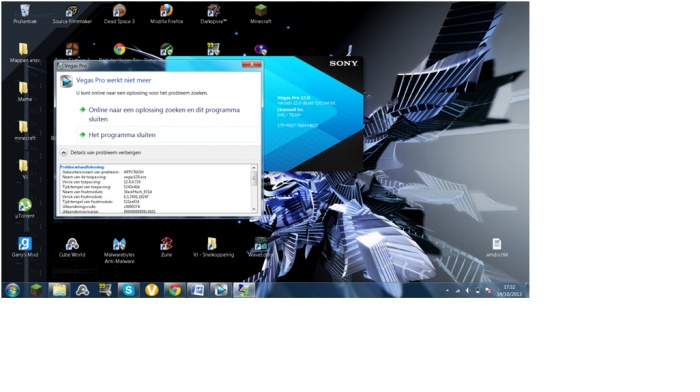Select Vegas Pro taskbar button
The height and width of the screenshot is (392, 700).
(221, 290)
